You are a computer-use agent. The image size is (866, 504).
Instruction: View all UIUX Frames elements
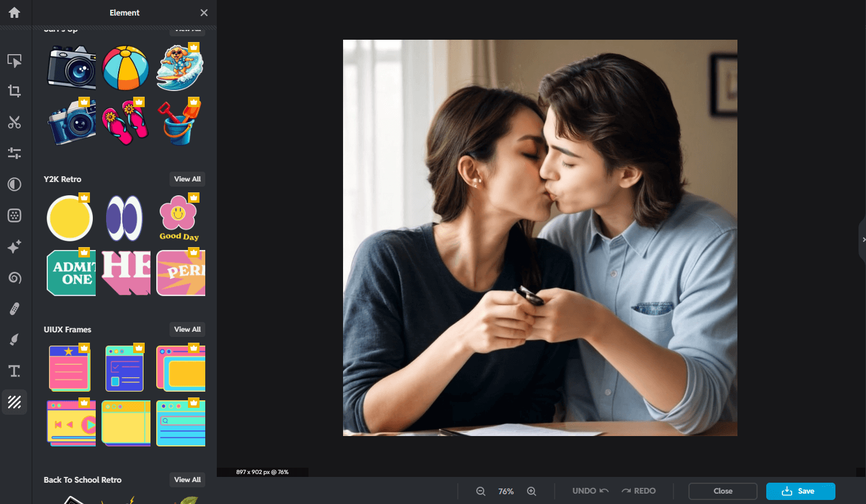pos(187,329)
